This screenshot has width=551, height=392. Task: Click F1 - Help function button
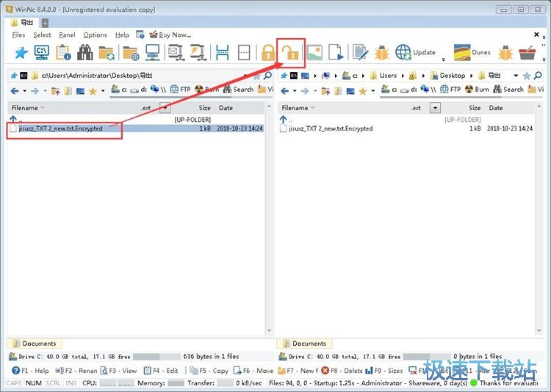(x=30, y=371)
